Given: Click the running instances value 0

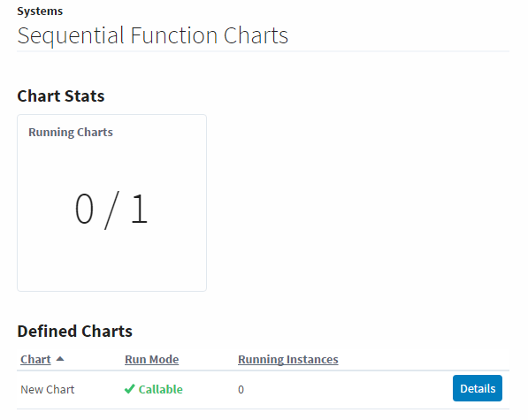Looking at the screenshot, I should coord(241,390).
